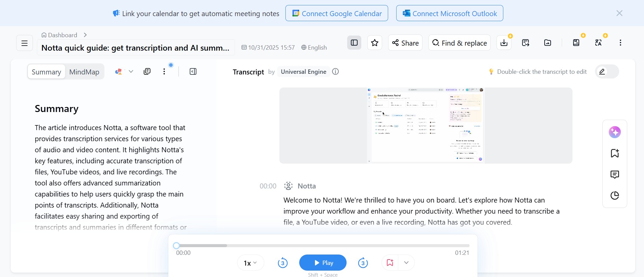Click the Universal Engine label
The image size is (644, 277).
coord(304,71)
